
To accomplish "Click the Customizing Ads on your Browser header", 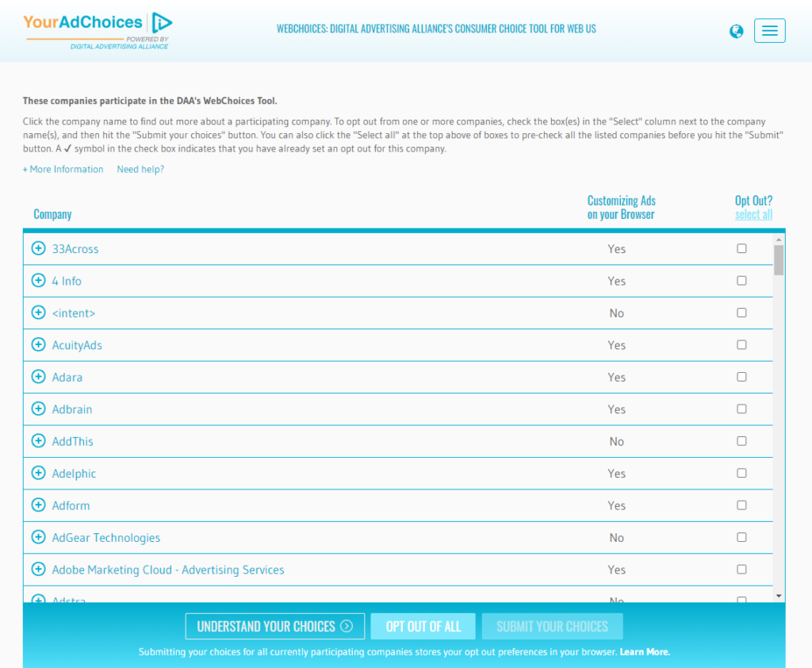I will click(621, 207).
